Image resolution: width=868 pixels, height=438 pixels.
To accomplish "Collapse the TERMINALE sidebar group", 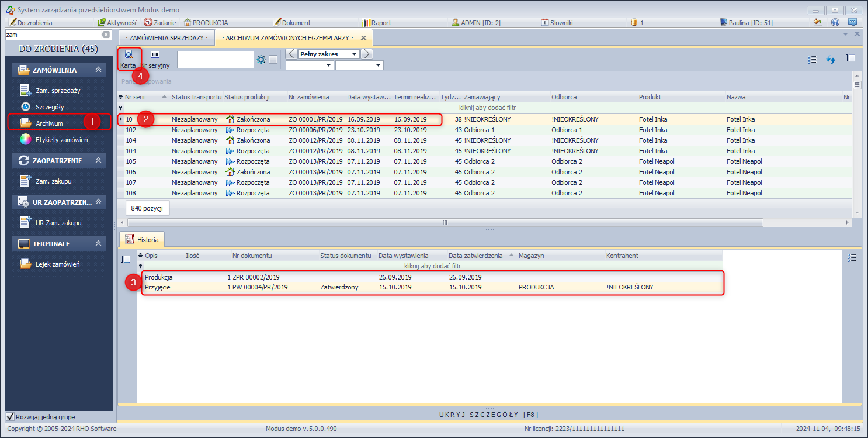I will click(99, 243).
